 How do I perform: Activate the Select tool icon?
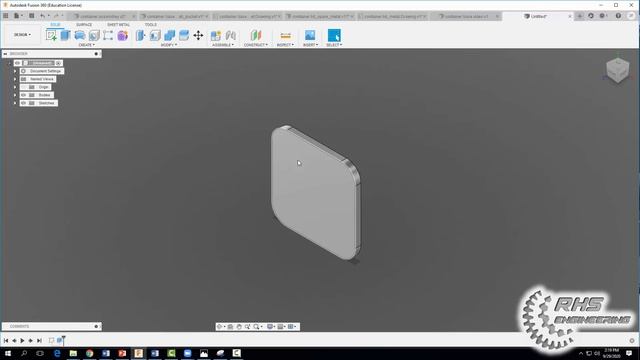[x=334, y=36]
